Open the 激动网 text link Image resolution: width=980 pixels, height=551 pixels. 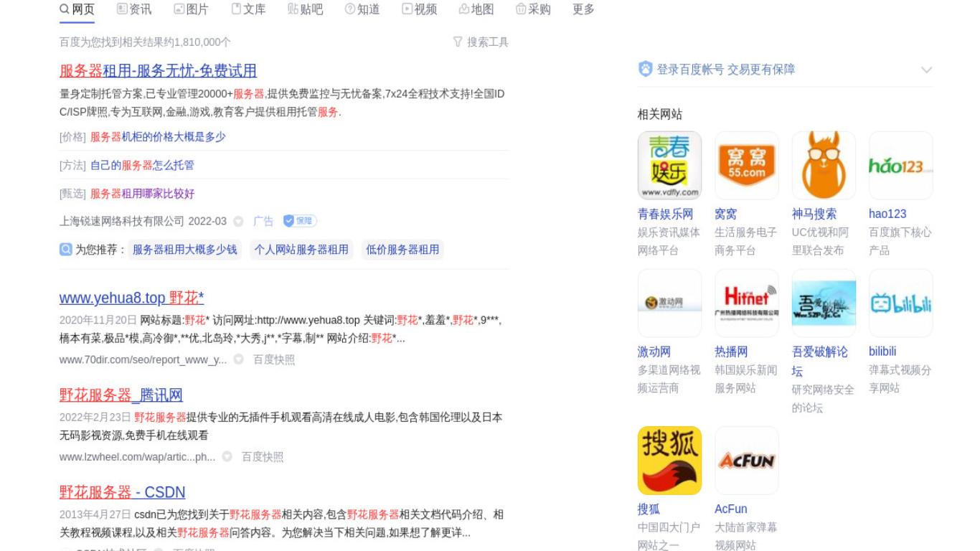654,352
